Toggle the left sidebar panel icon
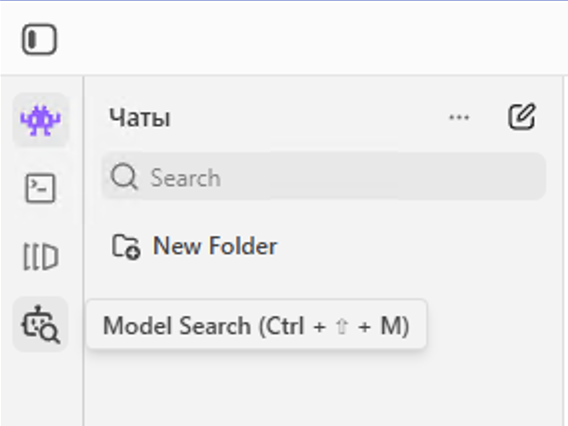The width and height of the screenshot is (568, 426). (x=39, y=39)
